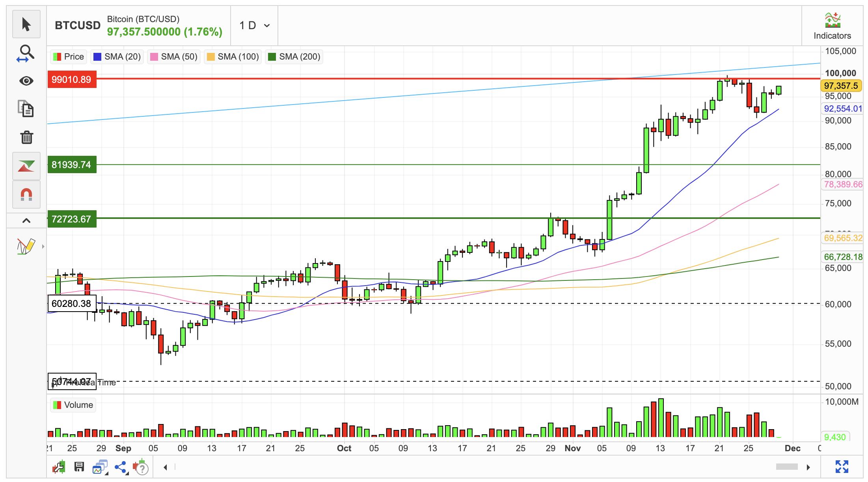Save the chart with floppy disk icon

[79, 467]
